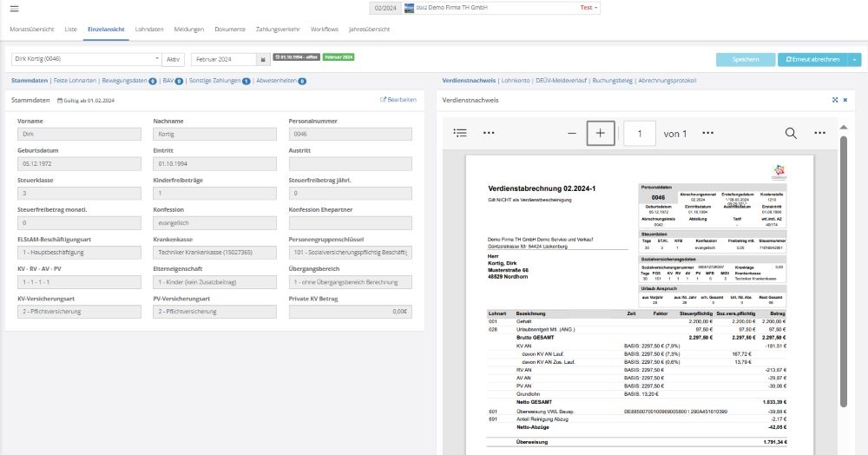Viewport: 868px width, 455px height.
Task: Open the Bewegungsdaten section link
Action: coord(124,81)
